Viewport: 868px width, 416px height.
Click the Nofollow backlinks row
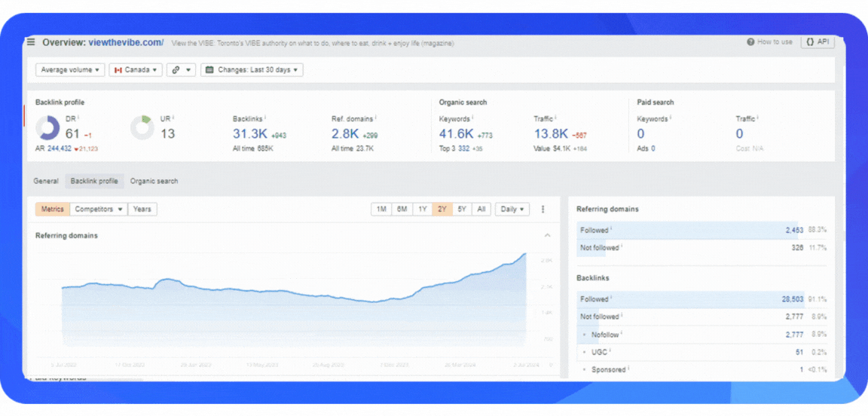click(701, 335)
